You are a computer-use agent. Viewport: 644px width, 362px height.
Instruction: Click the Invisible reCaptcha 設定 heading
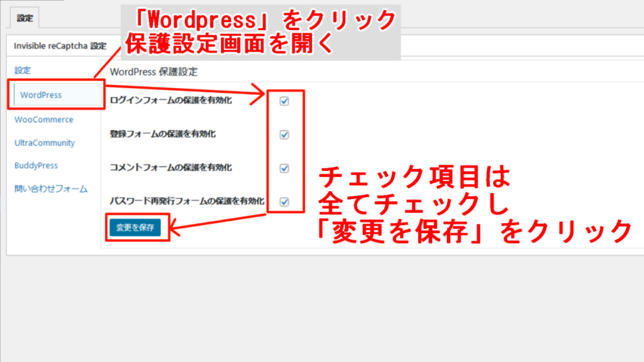coord(60,46)
